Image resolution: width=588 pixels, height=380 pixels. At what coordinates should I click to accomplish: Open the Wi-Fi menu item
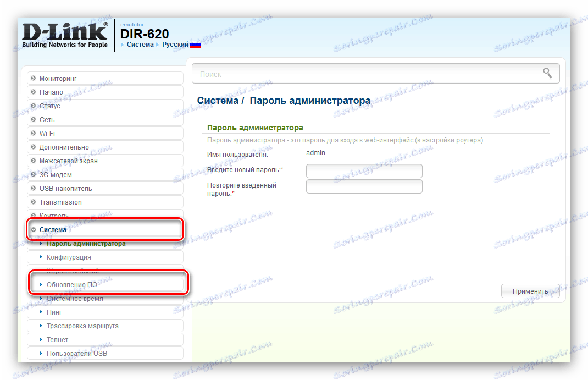click(105, 133)
